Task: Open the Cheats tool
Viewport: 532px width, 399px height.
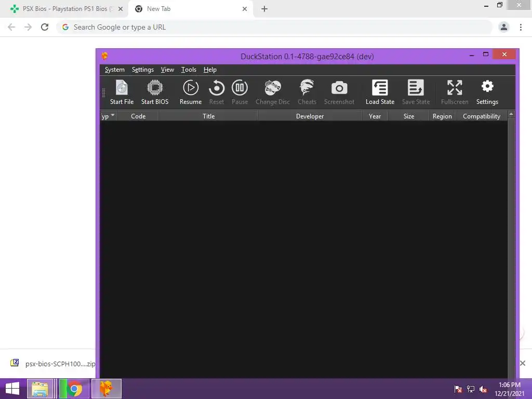Action: (307, 92)
